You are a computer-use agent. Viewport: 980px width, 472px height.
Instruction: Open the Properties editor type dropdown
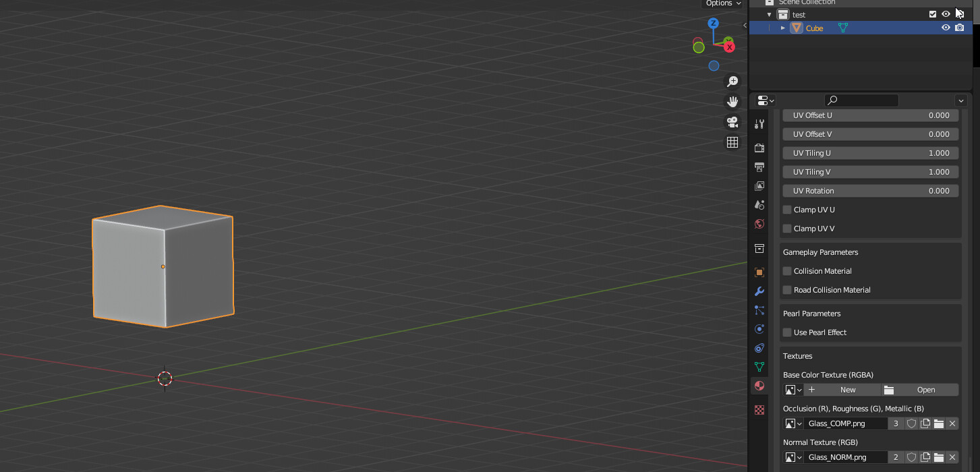click(x=766, y=100)
